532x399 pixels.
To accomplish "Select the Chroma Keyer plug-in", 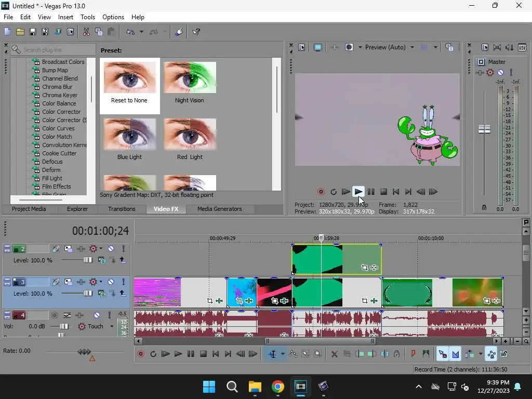I will pos(59,95).
